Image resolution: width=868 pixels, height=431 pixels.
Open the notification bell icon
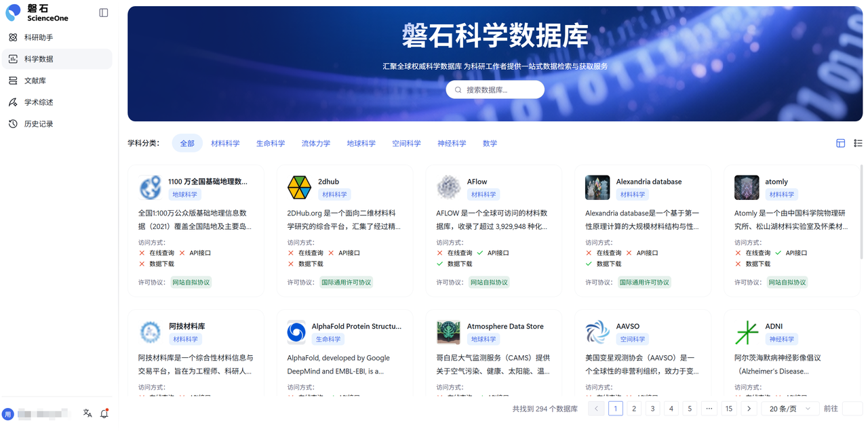coord(104,413)
